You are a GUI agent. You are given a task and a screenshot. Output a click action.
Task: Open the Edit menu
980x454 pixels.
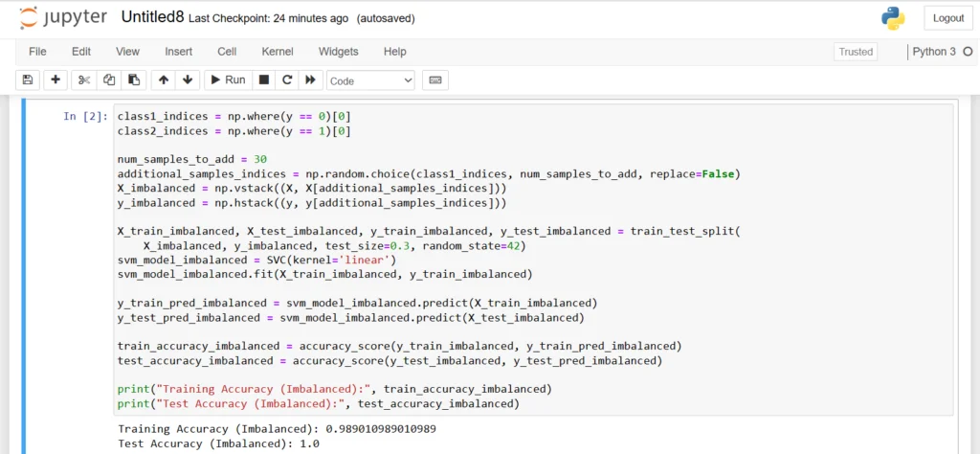coord(81,52)
